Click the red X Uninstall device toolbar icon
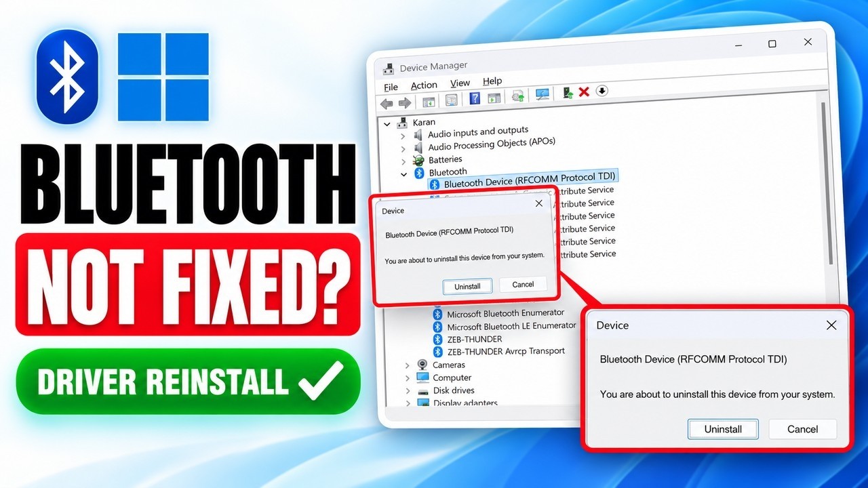 [584, 91]
